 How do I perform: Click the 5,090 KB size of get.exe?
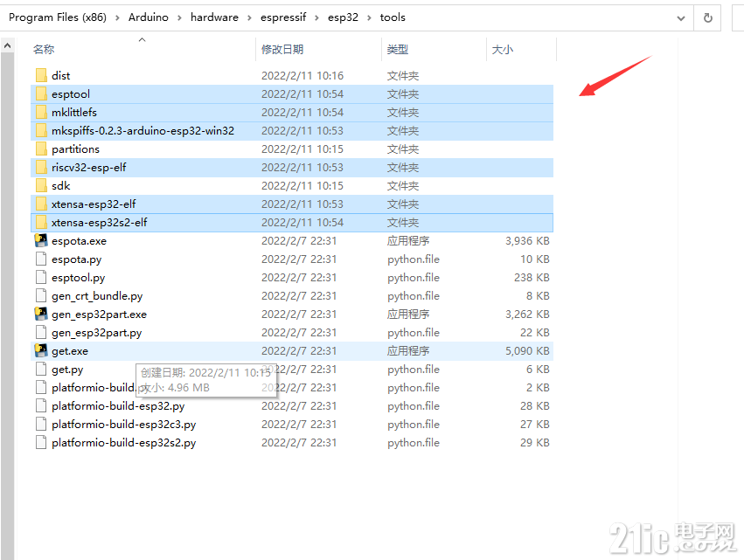[x=527, y=351]
